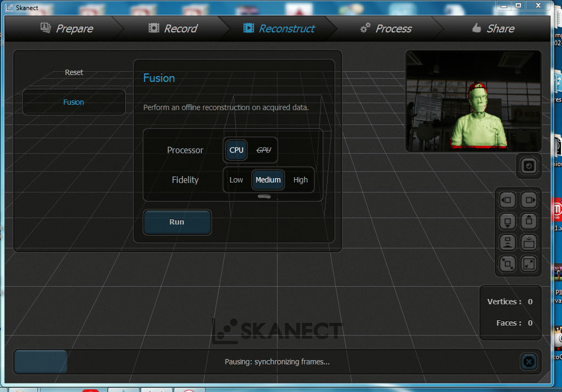Select the GPU processor option
The image size is (562, 392).
click(264, 150)
